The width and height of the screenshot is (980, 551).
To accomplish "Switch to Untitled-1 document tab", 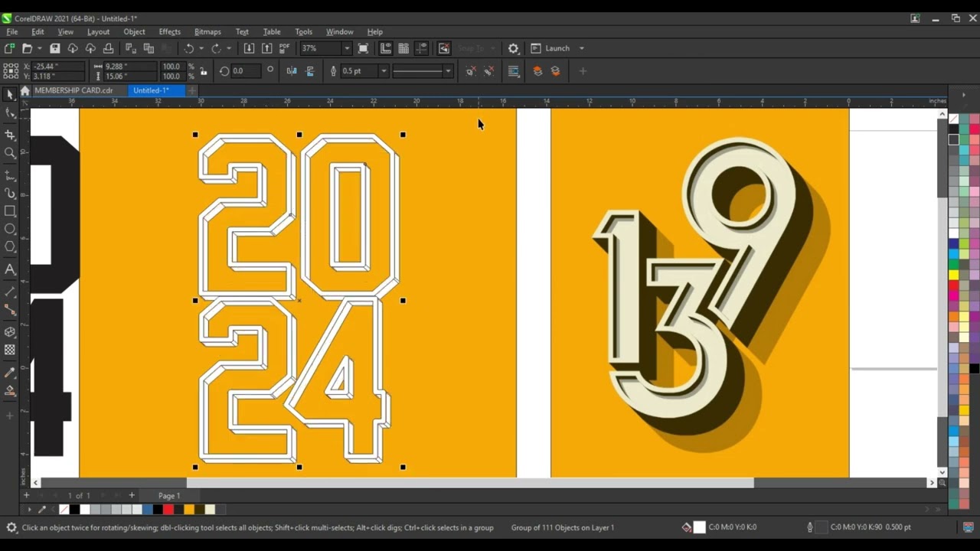I will click(x=151, y=90).
